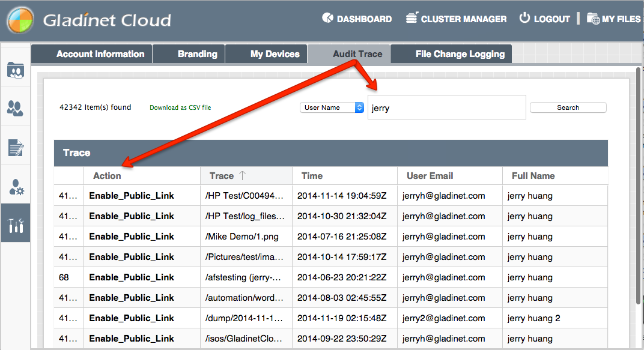644x350 pixels.
Task: Switch to the Branding tab
Action: [189, 54]
